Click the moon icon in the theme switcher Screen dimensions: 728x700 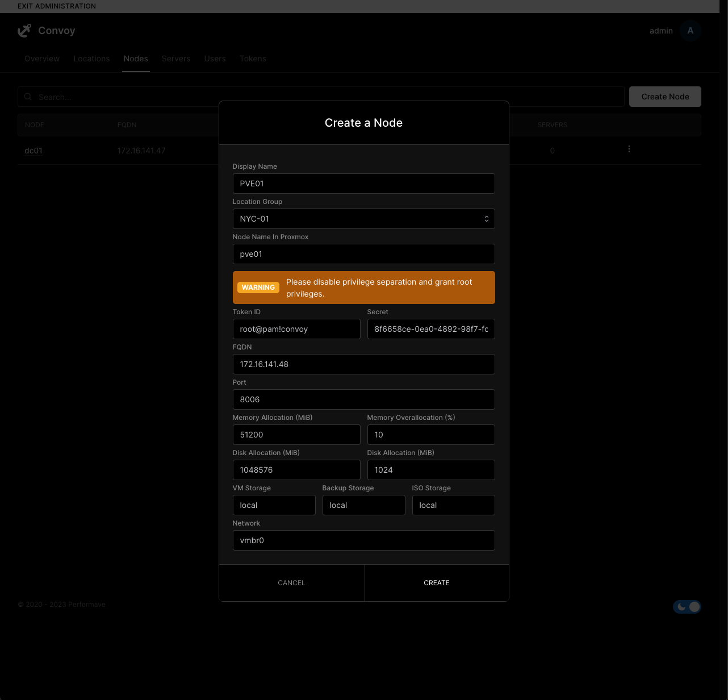[x=681, y=607]
